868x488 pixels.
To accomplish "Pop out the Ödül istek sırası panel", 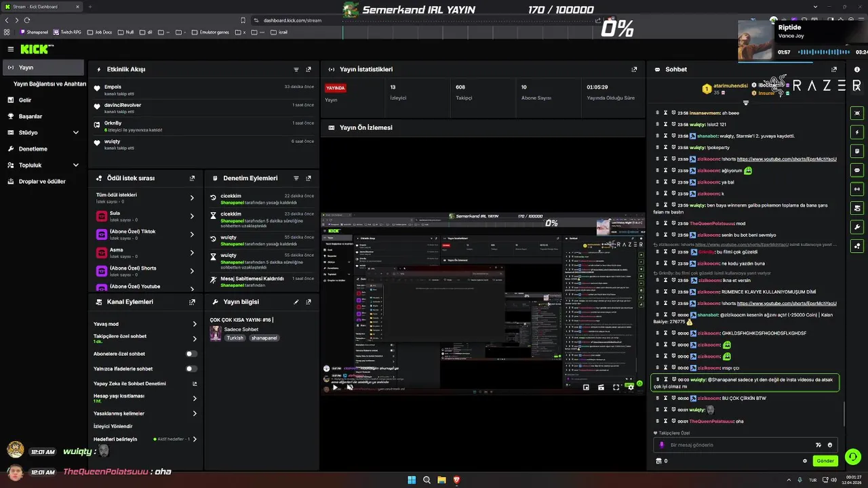I will (x=192, y=178).
